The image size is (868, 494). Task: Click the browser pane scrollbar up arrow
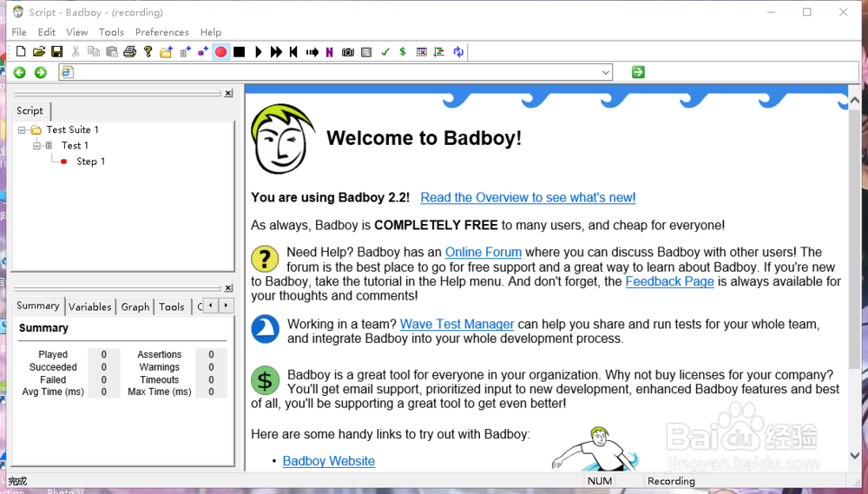[x=855, y=101]
